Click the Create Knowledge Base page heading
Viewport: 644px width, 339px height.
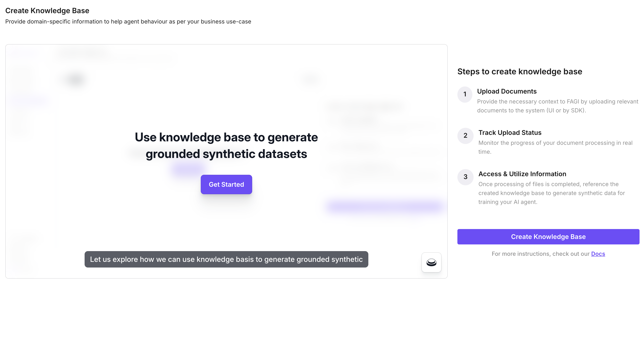47,11
